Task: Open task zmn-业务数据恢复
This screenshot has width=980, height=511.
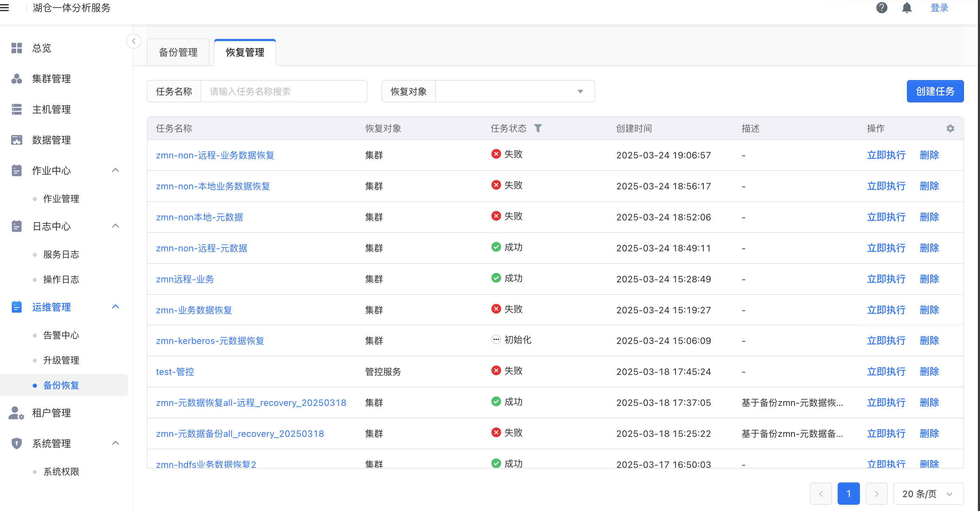Action: (194, 310)
